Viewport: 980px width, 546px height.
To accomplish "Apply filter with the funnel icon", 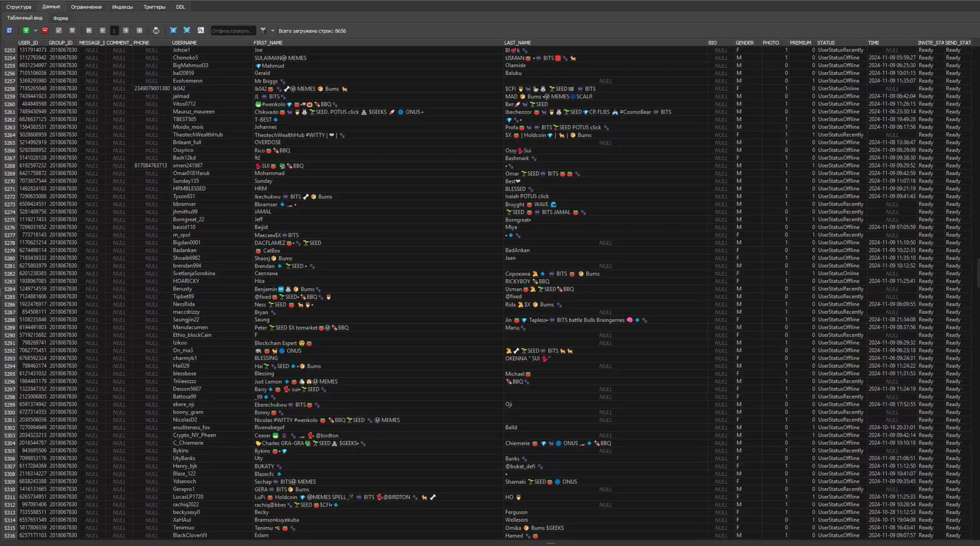I will [263, 31].
